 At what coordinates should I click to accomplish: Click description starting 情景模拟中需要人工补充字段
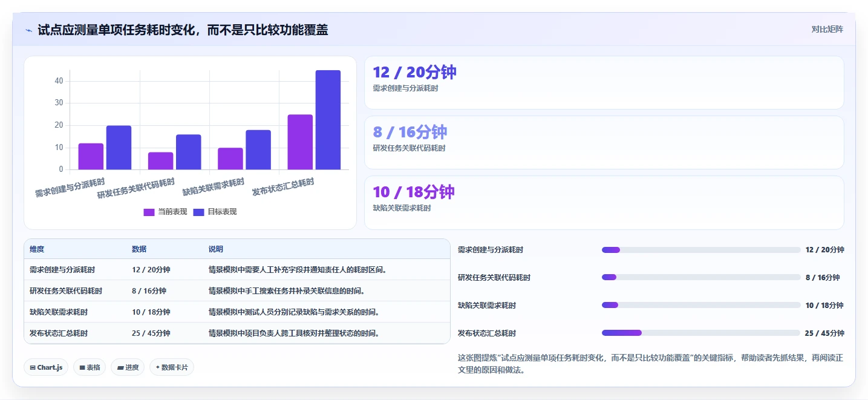(x=298, y=270)
